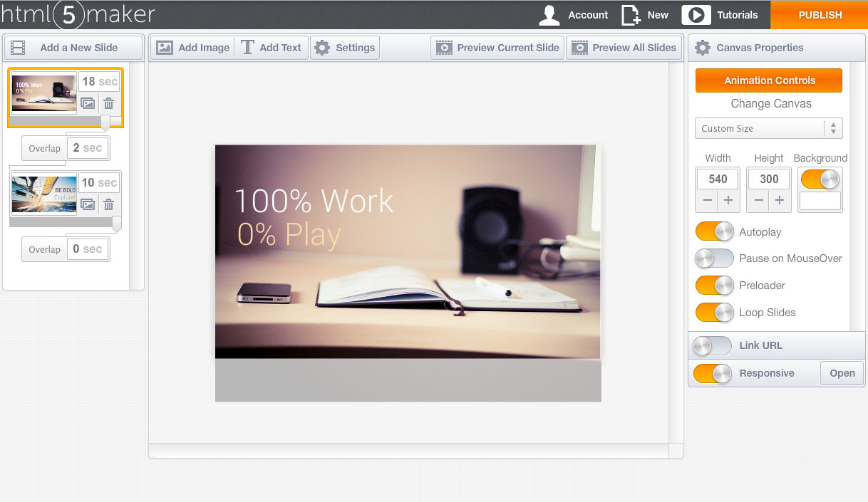Click the Canvas Properties header
Screen dimensions: 868x502
[777, 48]
